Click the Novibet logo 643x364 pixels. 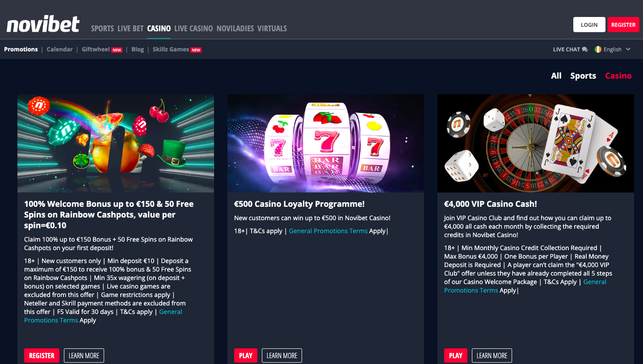(x=43, y=25)
